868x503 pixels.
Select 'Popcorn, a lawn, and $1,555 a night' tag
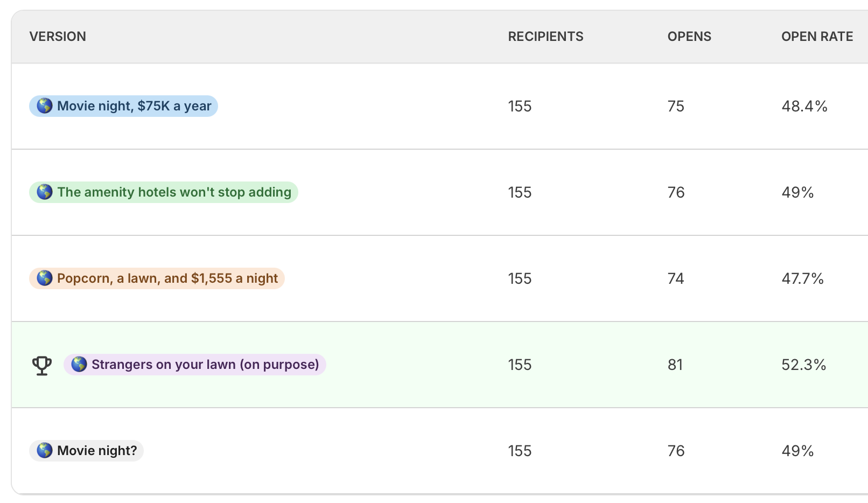[157, 278]
